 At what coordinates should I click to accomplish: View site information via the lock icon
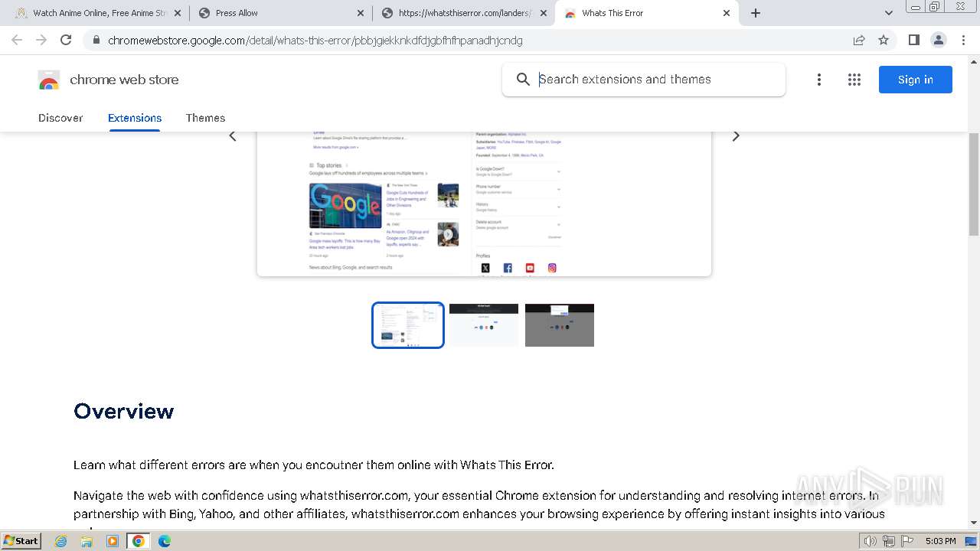point(96,41)
